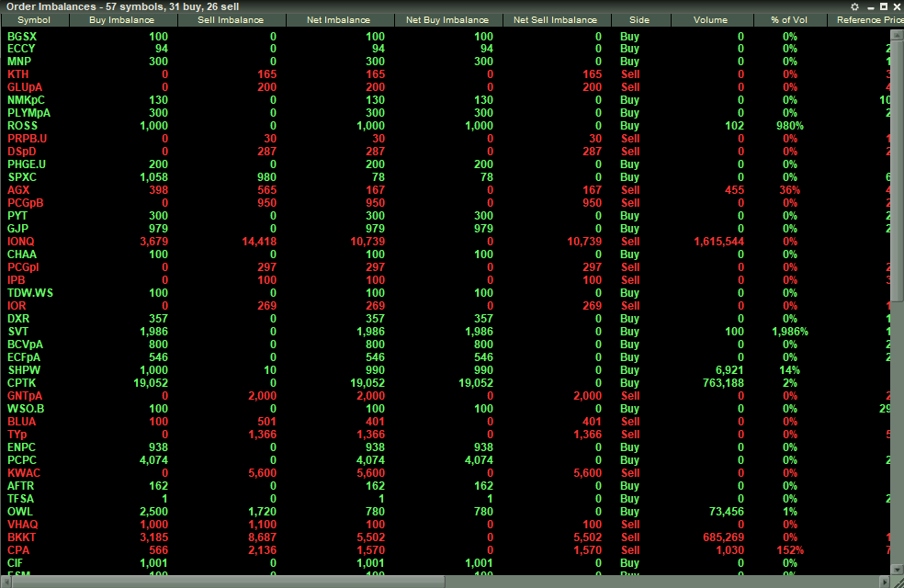Sort table by Net Imbalance header
The height and width of the screenshot is (588, 904).
tap(338, 20)
